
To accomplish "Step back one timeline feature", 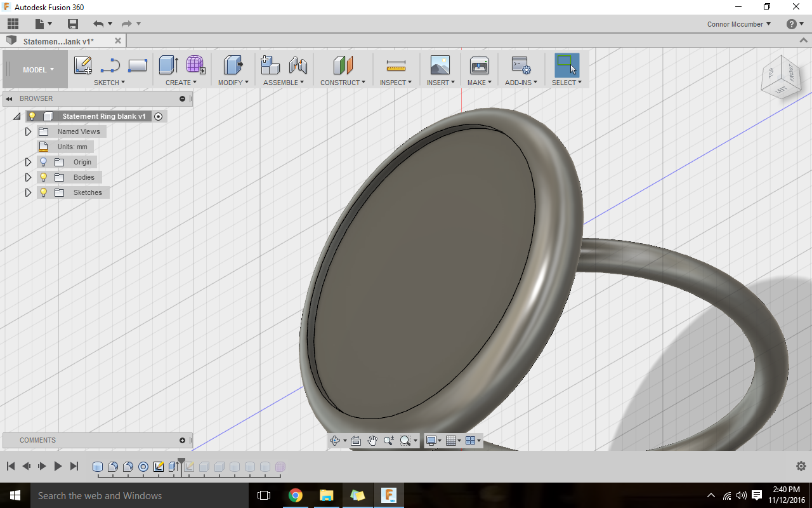I will (x=26, y=466).
